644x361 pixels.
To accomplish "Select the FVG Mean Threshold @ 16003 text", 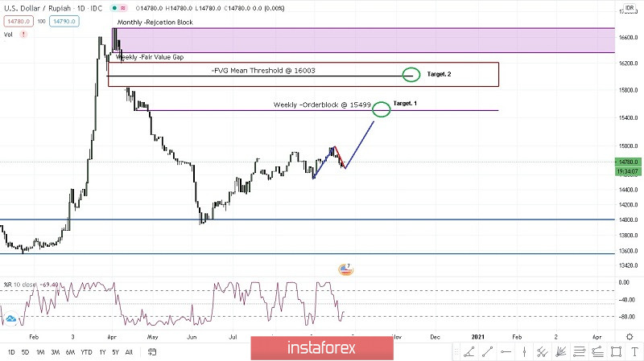I will [x=263, y=71].
